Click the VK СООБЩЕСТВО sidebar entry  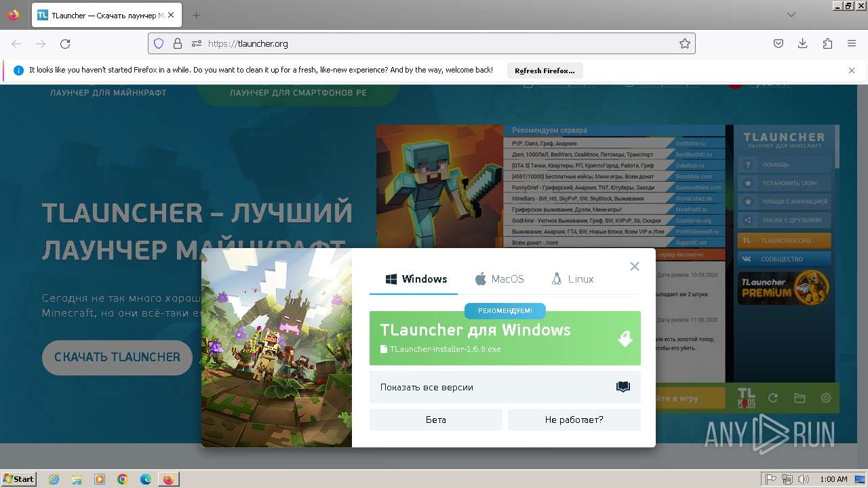coord(784,259)
